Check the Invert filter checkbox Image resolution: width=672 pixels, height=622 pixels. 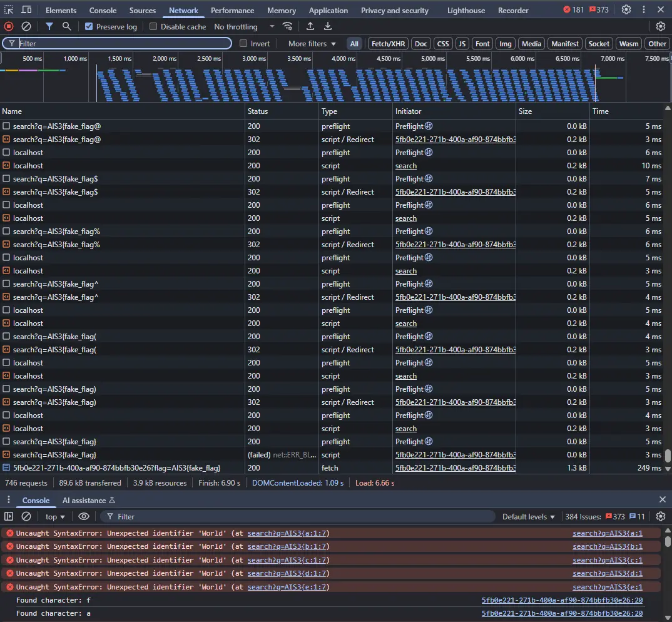(244, 44)
